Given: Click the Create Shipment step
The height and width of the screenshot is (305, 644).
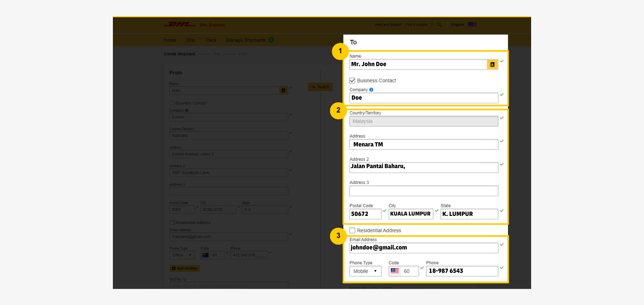Looking at the screenshot, I should (x=180, y=54).
